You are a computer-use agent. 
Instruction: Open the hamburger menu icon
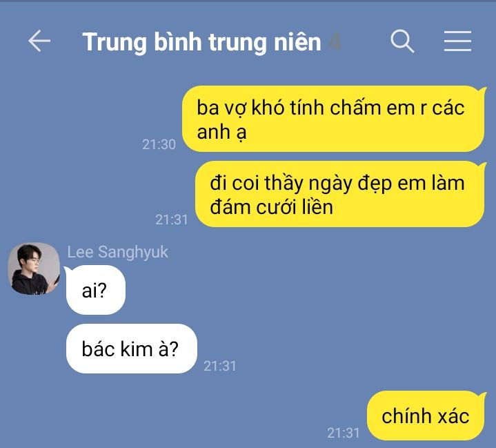[x=457, y=41]
